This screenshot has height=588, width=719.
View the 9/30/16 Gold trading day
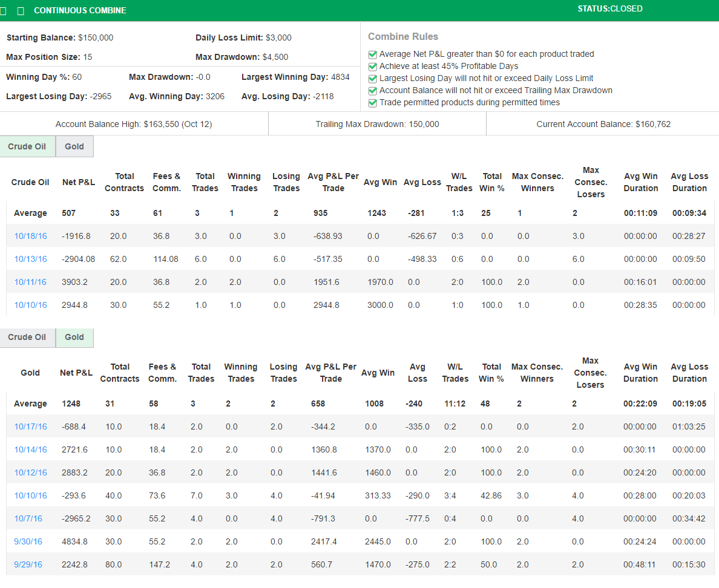pos(28,541)
